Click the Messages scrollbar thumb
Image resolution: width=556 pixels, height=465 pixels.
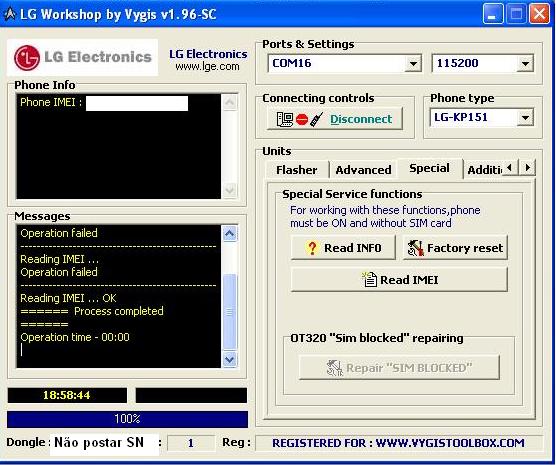(229, 312)
